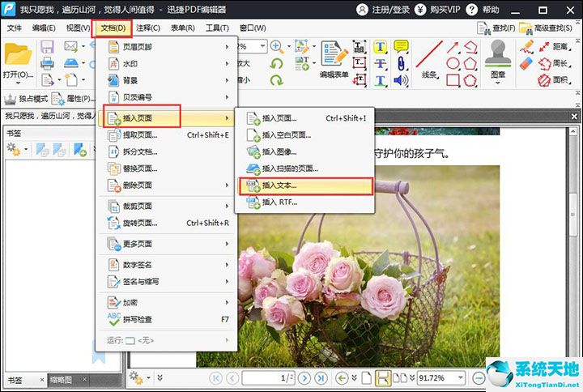Jump to last page button
Viewport: 583px width, 392px height.
(321, 378)
